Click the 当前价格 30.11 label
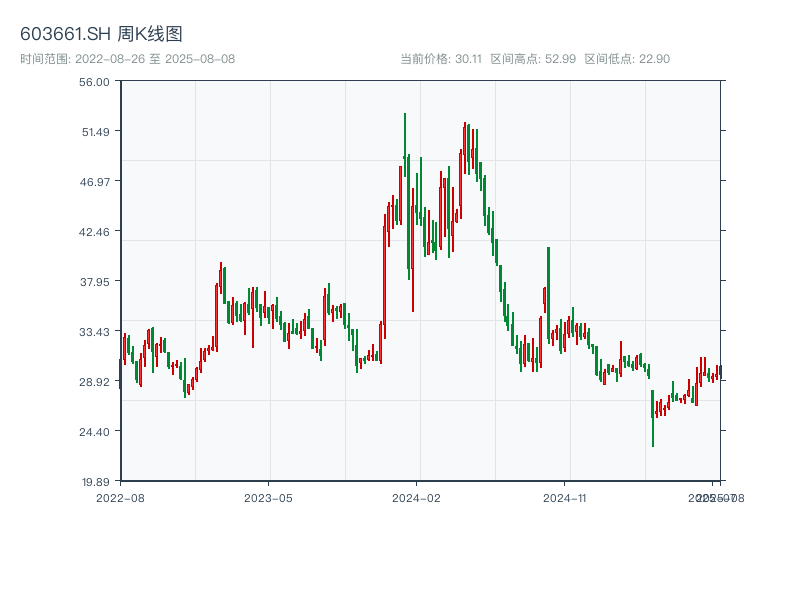Screen dimensions: 800x600 [441, 59]
